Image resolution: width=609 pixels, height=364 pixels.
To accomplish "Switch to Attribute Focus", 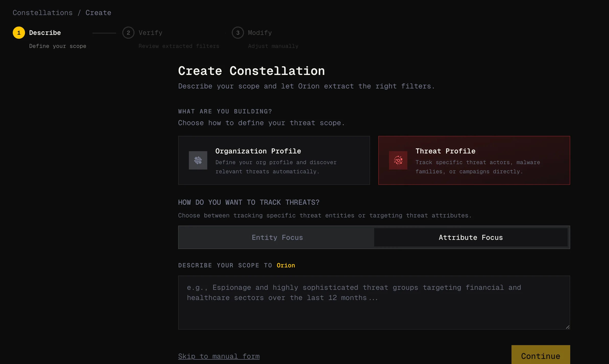I will click(x=471, y=237).
